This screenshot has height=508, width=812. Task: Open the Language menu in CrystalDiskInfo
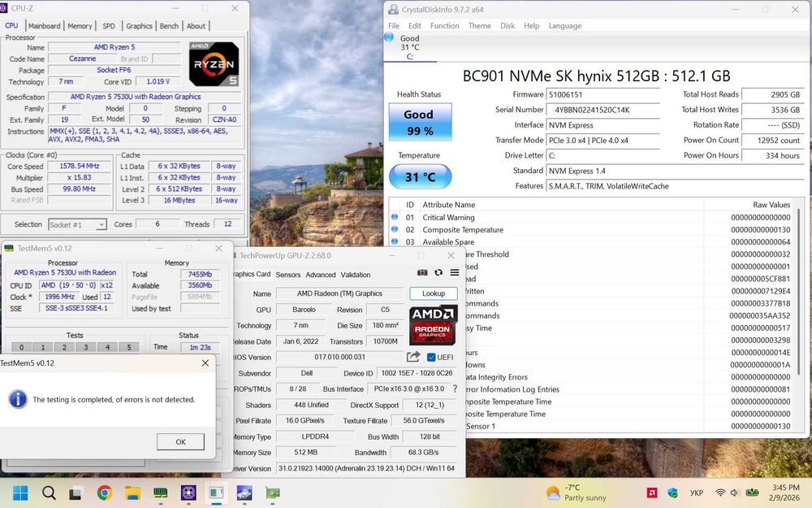coord(564,25)
